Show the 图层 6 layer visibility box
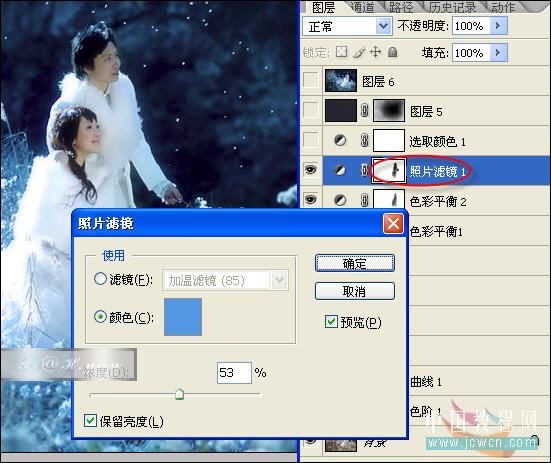 [311, 80]
